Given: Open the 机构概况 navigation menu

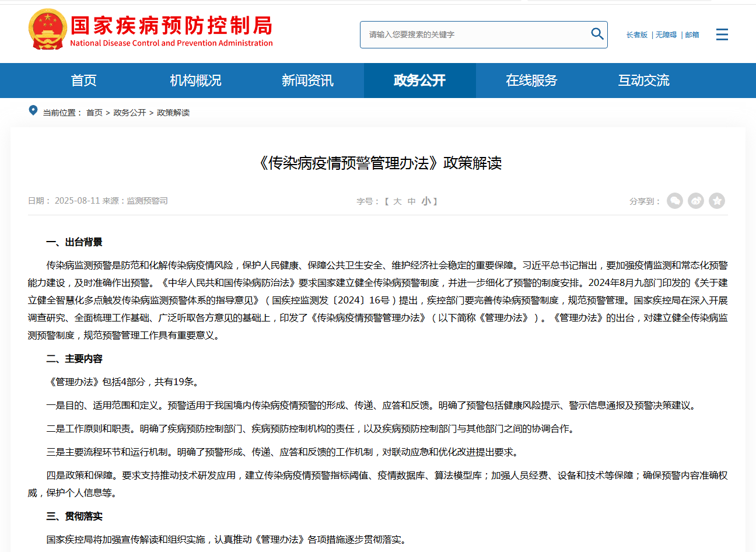Looking at the screenshot, I should tap(195, 81).
